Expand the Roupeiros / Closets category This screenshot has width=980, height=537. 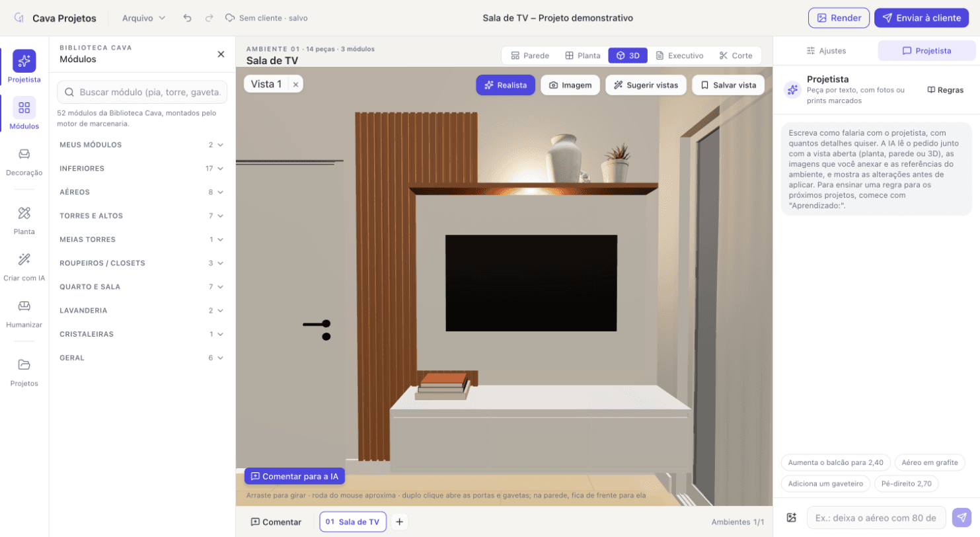(x=141, y=263)
